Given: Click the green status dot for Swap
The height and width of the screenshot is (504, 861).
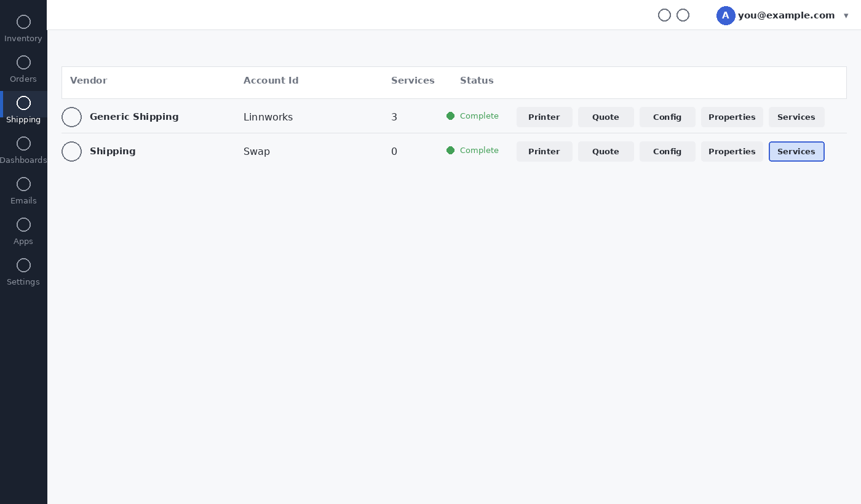Looking at the screenshot, I should (x=450, y=151).
